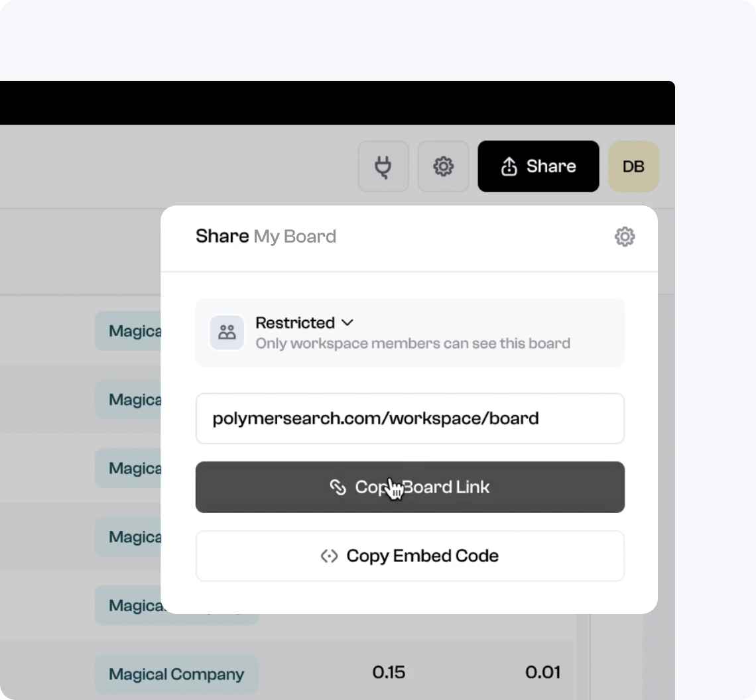Click the black Share button
The image size is (756, 700).
pos(538,166)
